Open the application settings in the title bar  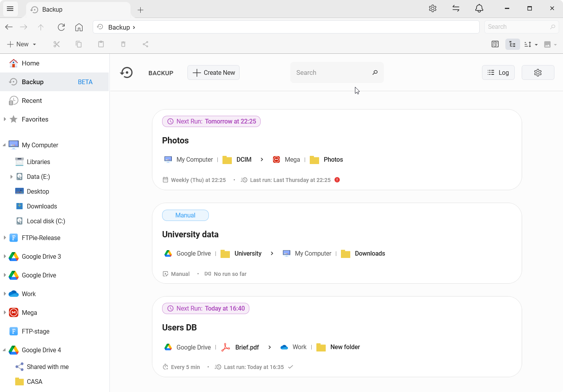click(432, 8)
